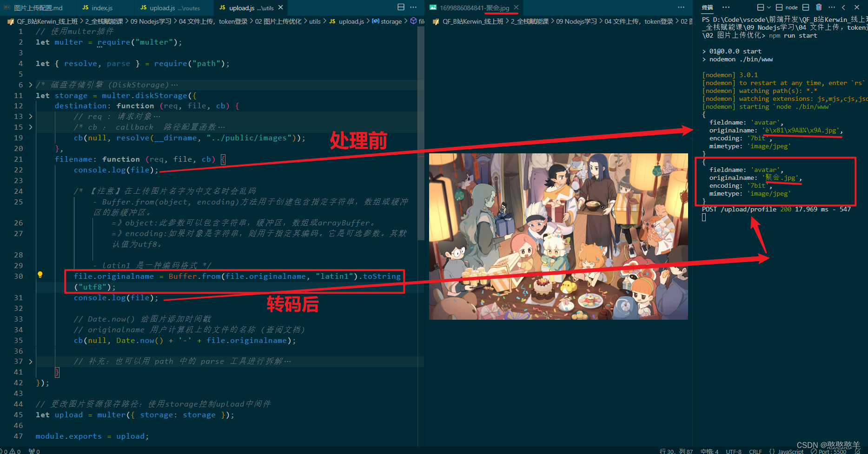Click 'let multer = require' on line 2

pos(109,42)
